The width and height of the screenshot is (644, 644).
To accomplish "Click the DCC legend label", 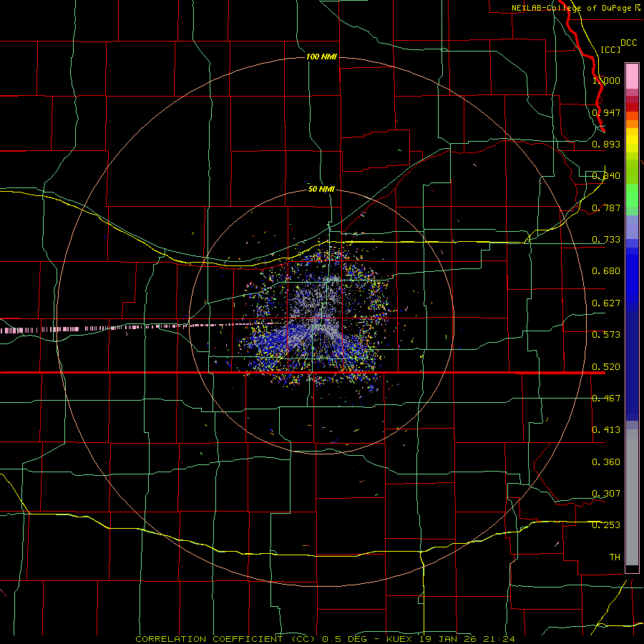I will (628, 43).
